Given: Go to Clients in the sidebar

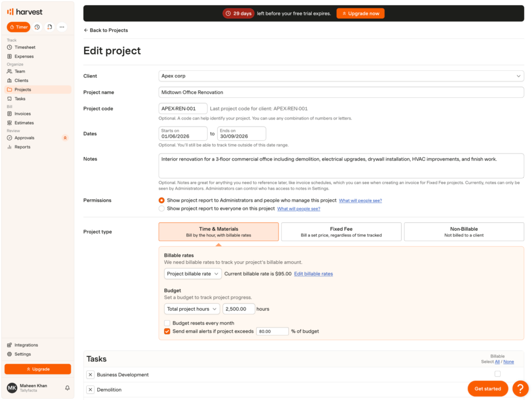Looking at the screenshot, I should click(x=38, y=81).
